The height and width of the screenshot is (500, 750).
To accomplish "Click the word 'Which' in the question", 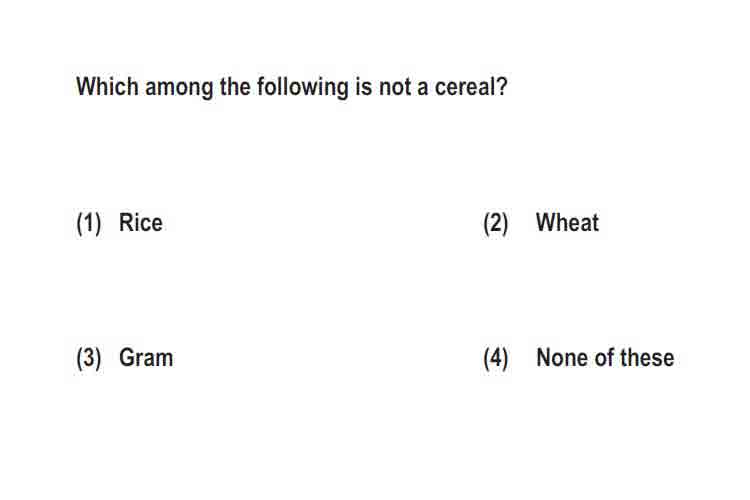I will point(108,87).
